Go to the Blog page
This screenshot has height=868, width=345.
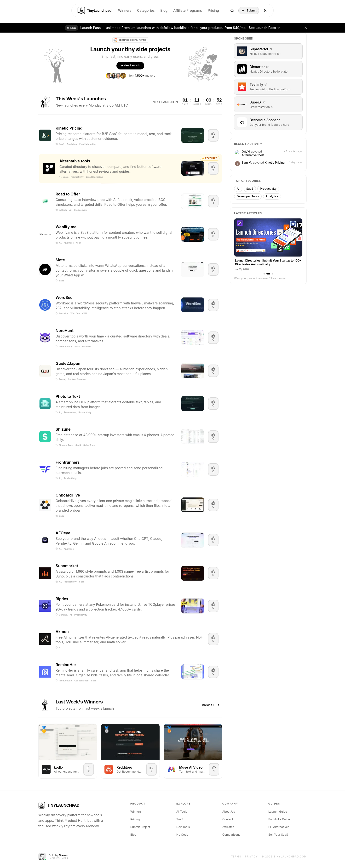(164, 11)
